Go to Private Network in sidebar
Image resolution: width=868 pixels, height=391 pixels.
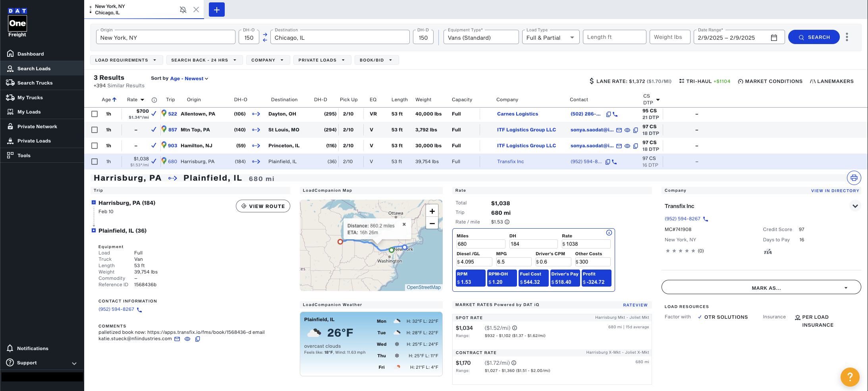(37, 127)
